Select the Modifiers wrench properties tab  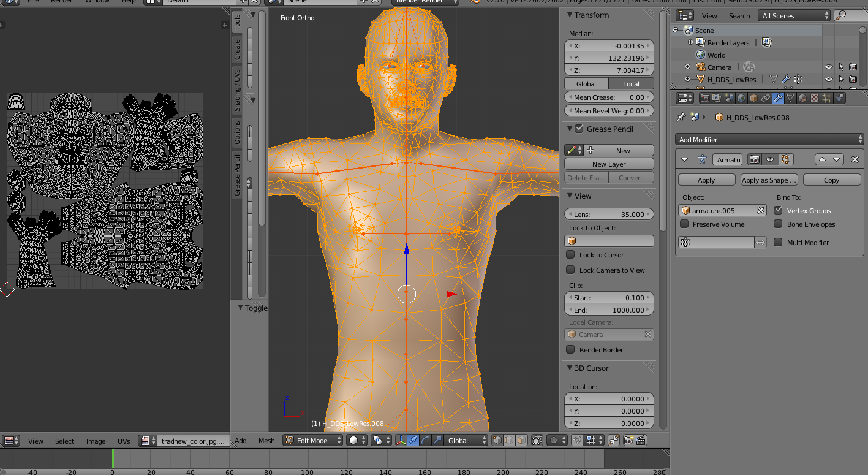(x=778, y=98)
